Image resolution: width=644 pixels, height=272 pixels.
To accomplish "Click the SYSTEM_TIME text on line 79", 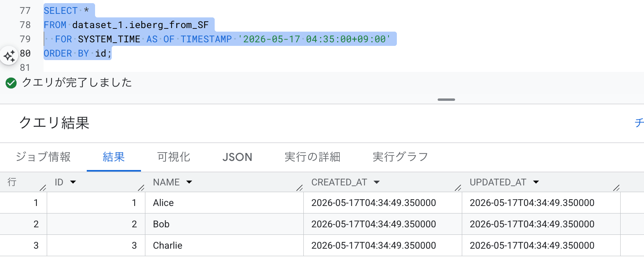I will [109, 39].
